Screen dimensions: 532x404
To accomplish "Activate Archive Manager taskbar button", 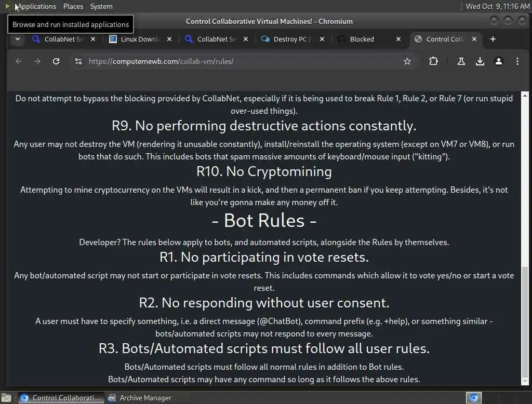I will click(140, 398).
